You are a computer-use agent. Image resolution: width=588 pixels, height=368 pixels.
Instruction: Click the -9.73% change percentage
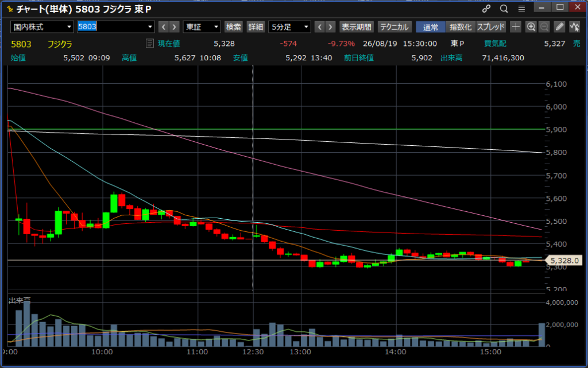341,44
